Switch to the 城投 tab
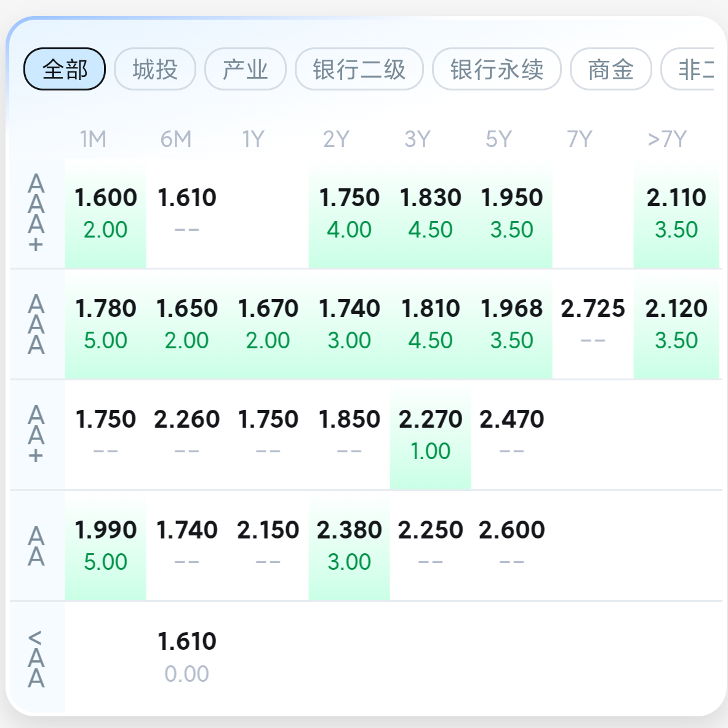The height and width of the screenshot is (728, 728). (155, 69)
